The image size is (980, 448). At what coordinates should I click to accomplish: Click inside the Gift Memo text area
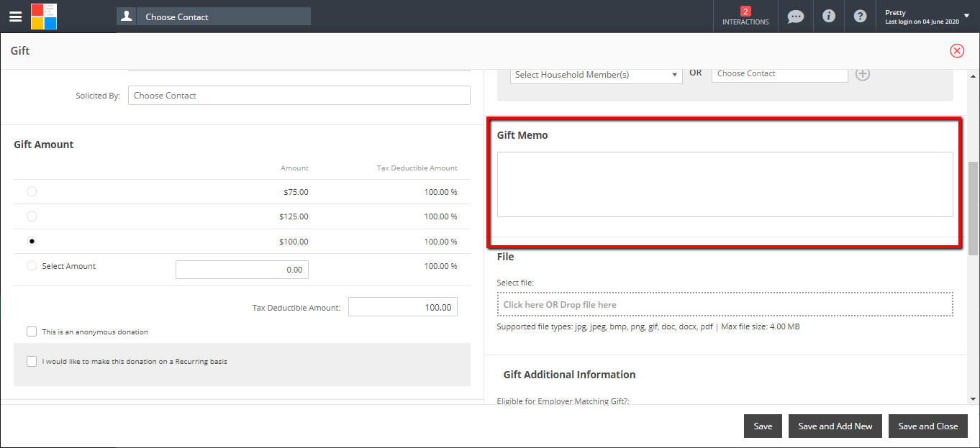(725, 184)
